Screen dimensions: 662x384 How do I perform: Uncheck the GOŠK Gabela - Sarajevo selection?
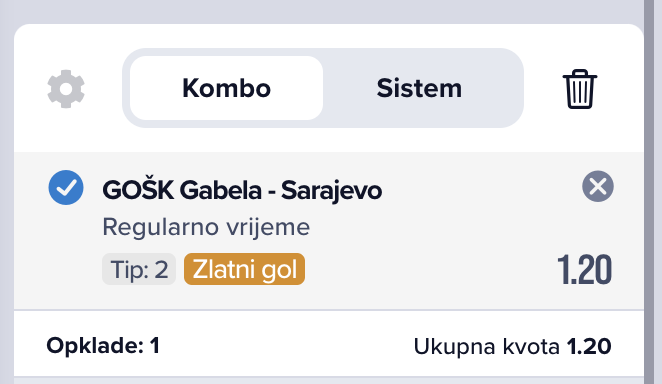[66, 188]
